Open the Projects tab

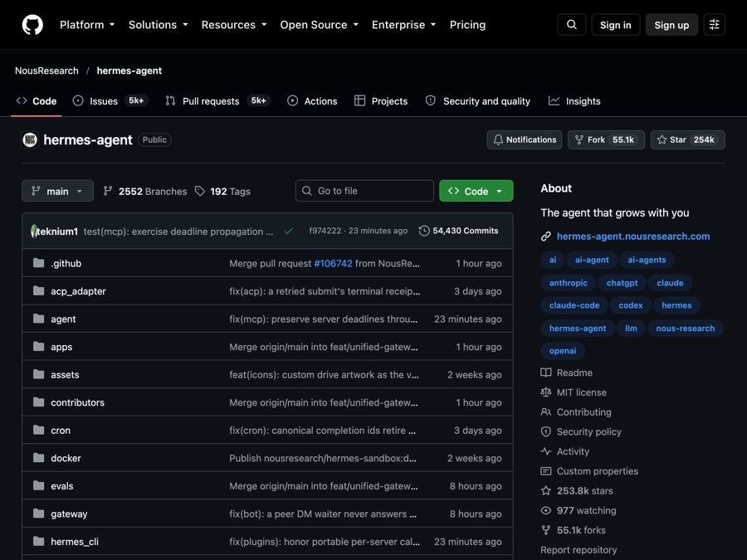(x=381, y=101)
